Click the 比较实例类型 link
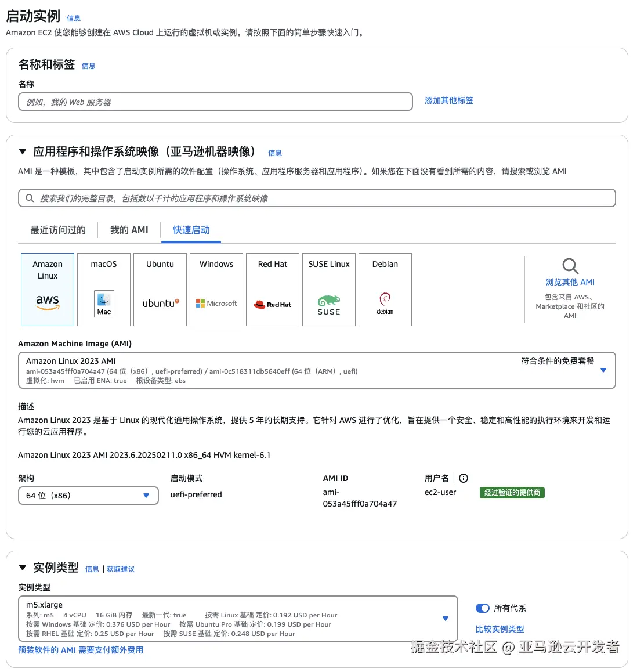Screen dimensions: 637x672 [500, 629]
